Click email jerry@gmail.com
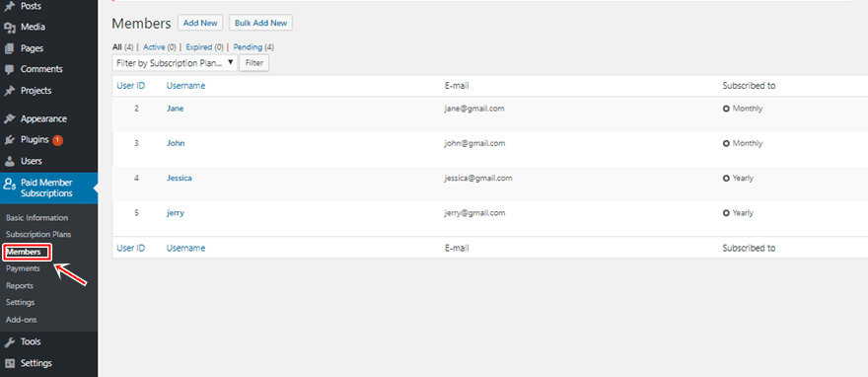 pos(475,213)
